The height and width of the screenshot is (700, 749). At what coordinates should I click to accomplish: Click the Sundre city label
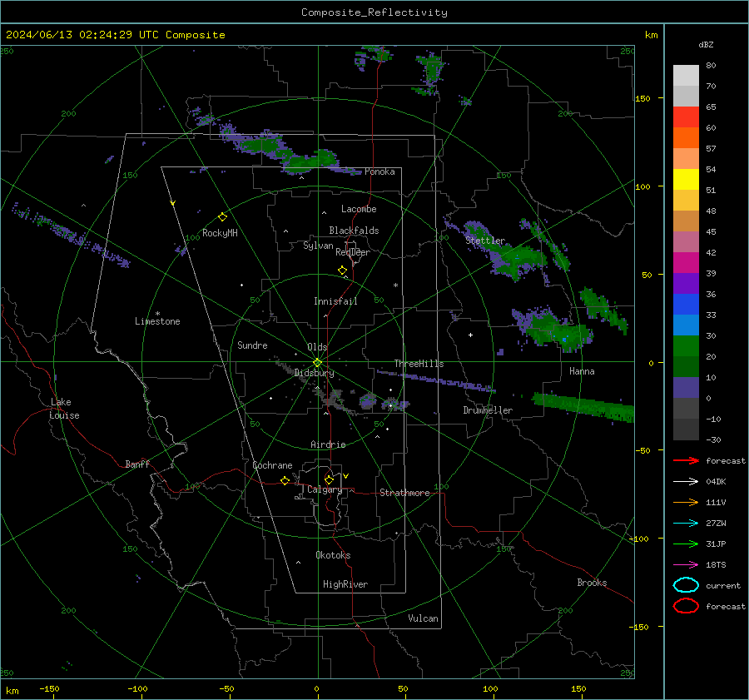tap(252, 345)
